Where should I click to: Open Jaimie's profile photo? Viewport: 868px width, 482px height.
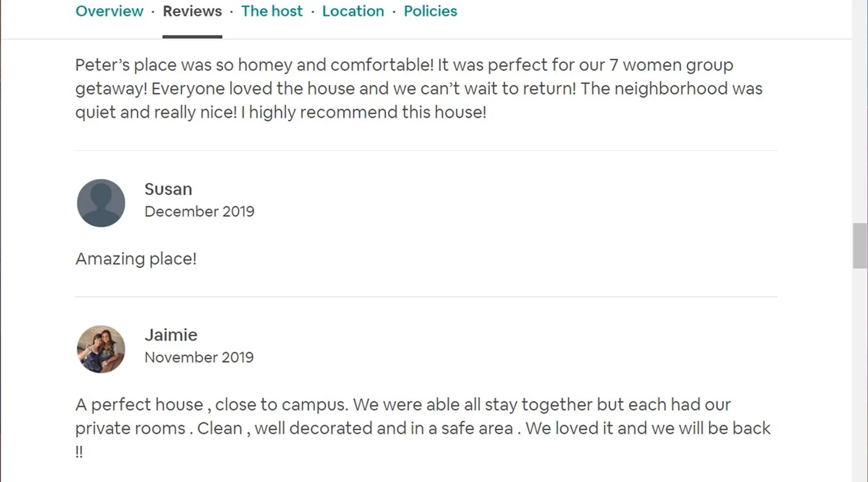(101, 349)
